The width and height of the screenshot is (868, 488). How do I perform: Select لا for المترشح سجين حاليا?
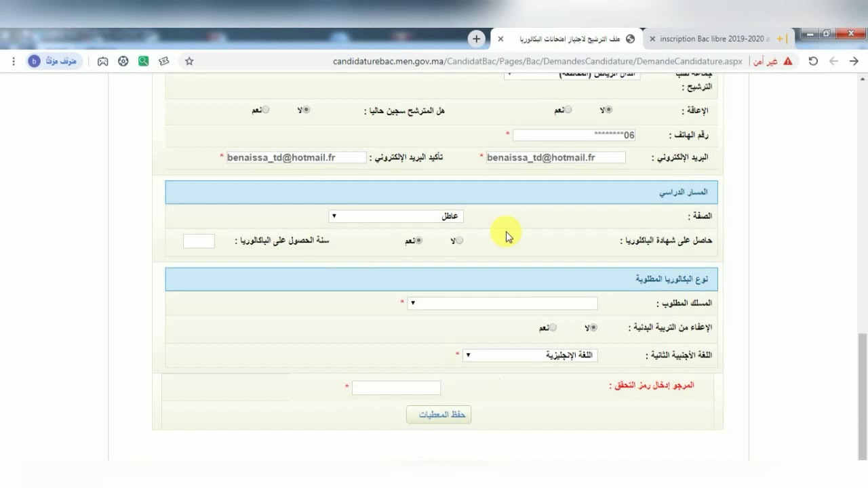306,110
